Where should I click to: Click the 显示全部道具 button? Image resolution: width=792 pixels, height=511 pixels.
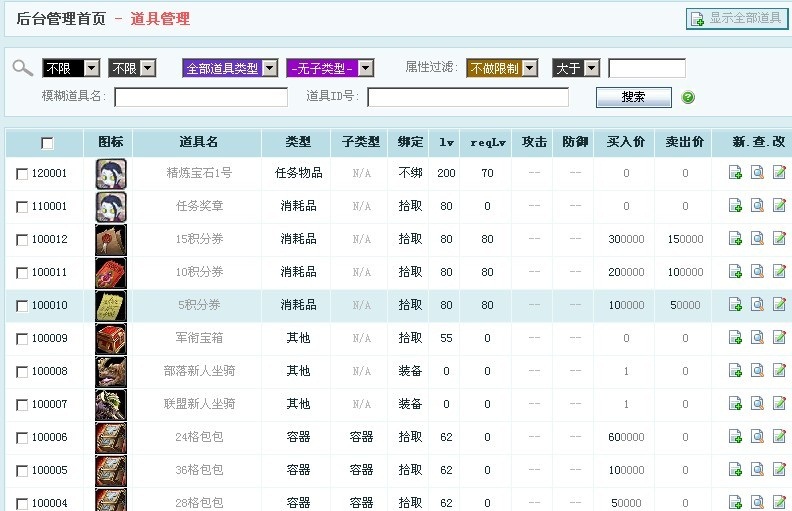click(736, 19)
